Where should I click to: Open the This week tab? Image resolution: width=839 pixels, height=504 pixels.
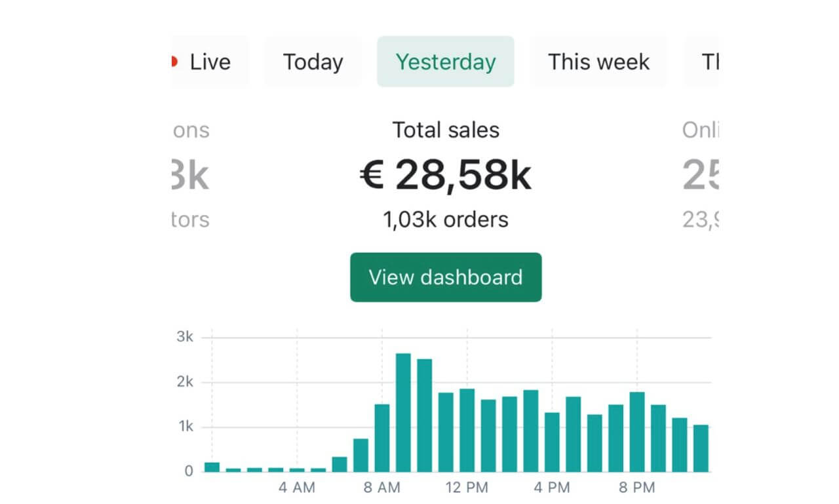598,62
